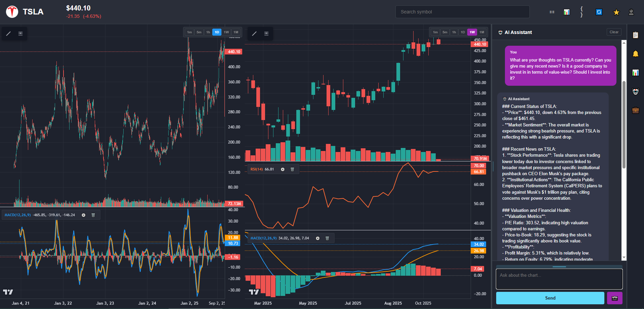Image resolution: width=644 pixels, height=309 pixels.
Task: Click the RSI(14) indicator label
Action: 257,169
